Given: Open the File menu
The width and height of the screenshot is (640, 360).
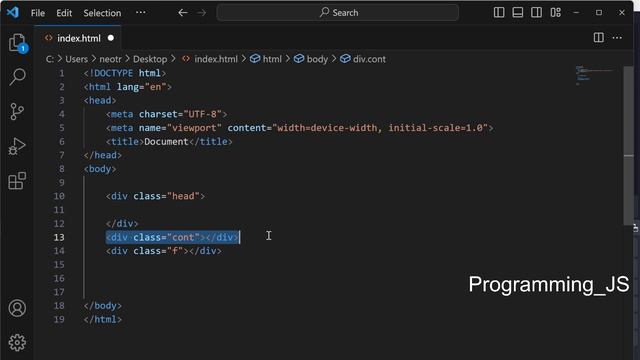Looking at the screenshot, I should click(x=38, y=13).
